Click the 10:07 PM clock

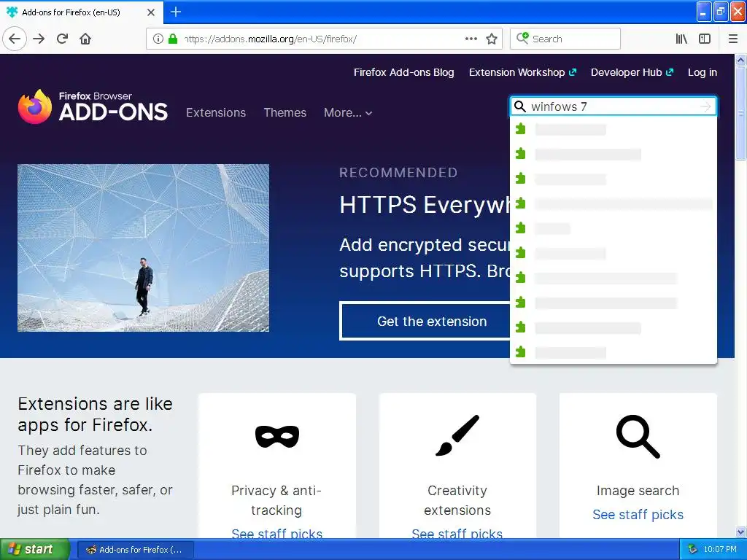720,549
